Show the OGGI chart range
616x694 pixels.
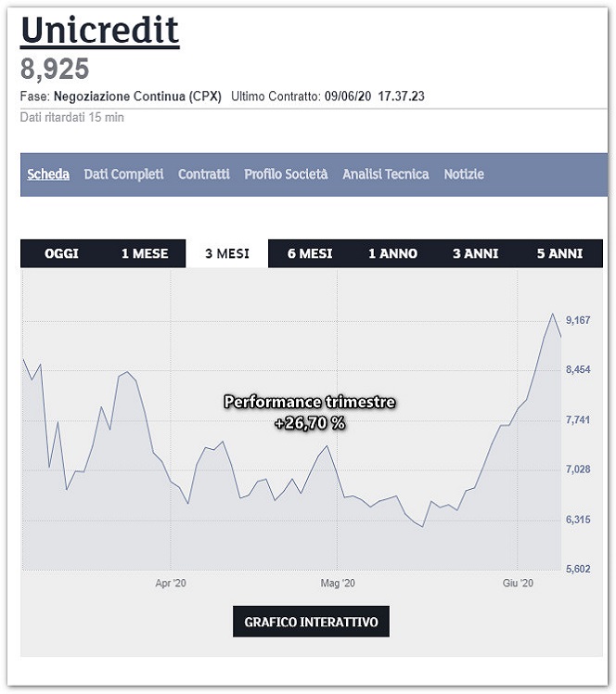point(61,253)
